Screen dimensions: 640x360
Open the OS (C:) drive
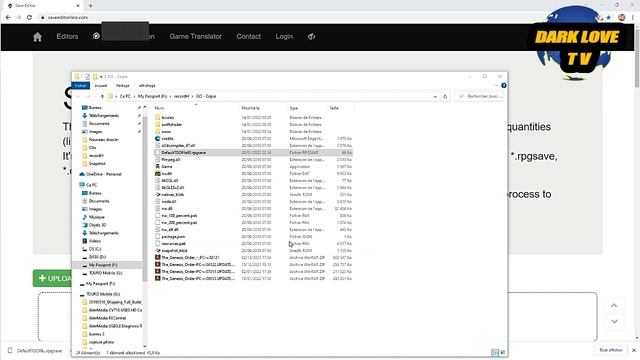pos(95,249)
